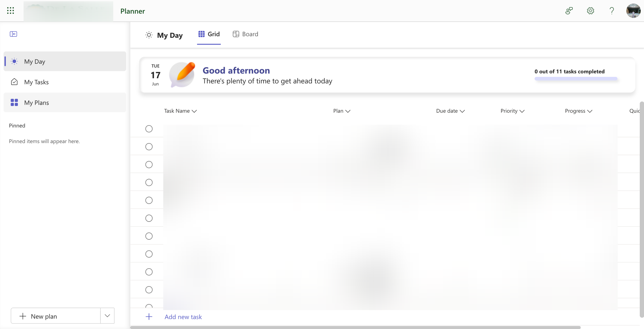Click the help question mark icon

point(612,11)
